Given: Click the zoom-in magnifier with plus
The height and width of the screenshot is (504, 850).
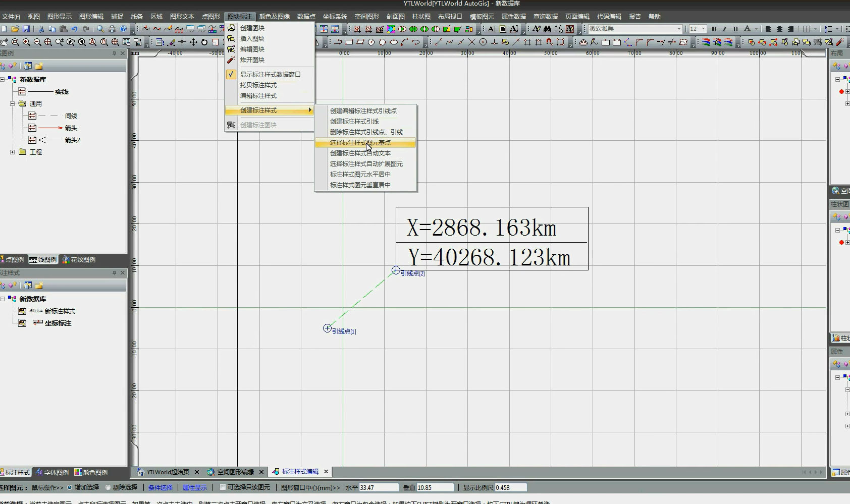Looking at the screenshot, I should (x=26, y=42).
